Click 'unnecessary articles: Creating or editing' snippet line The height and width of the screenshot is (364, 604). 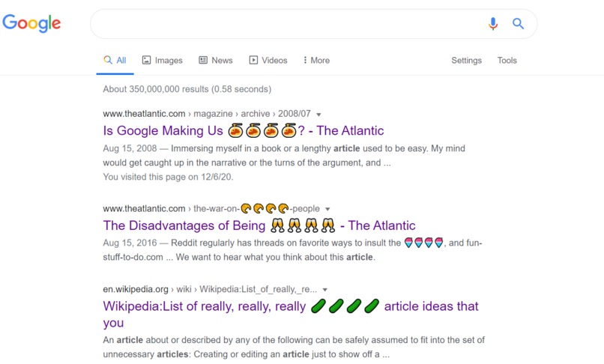coord(246,354)
